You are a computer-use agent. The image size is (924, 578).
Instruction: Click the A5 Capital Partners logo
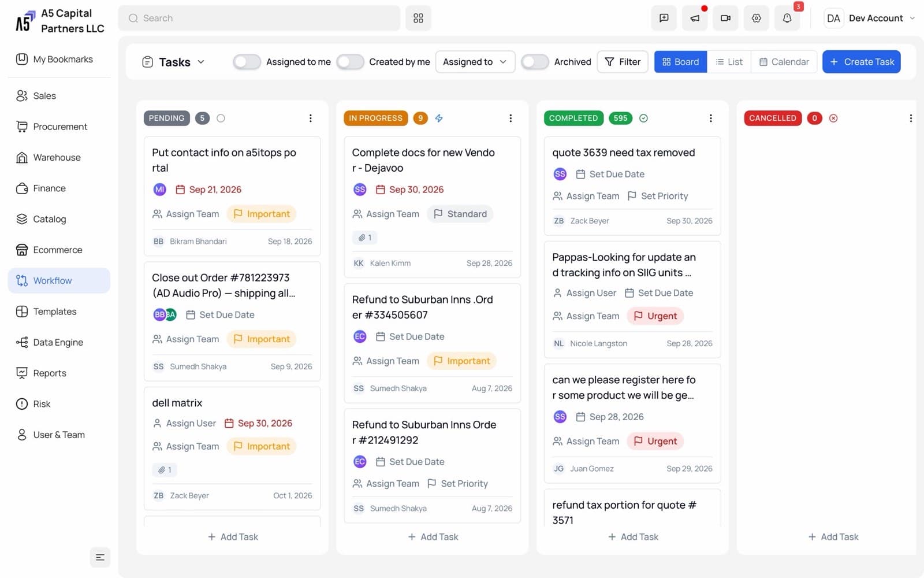pyautogui.click(x=59, y=21)
